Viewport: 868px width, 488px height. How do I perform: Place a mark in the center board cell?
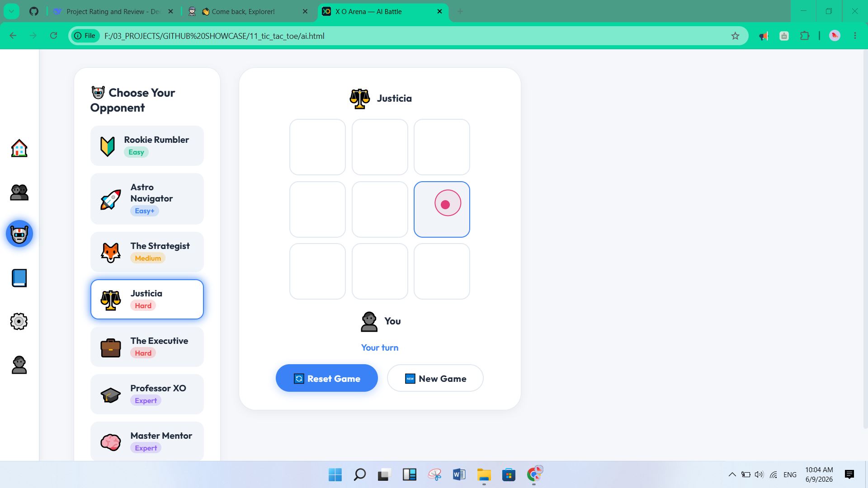click(380, 209)
